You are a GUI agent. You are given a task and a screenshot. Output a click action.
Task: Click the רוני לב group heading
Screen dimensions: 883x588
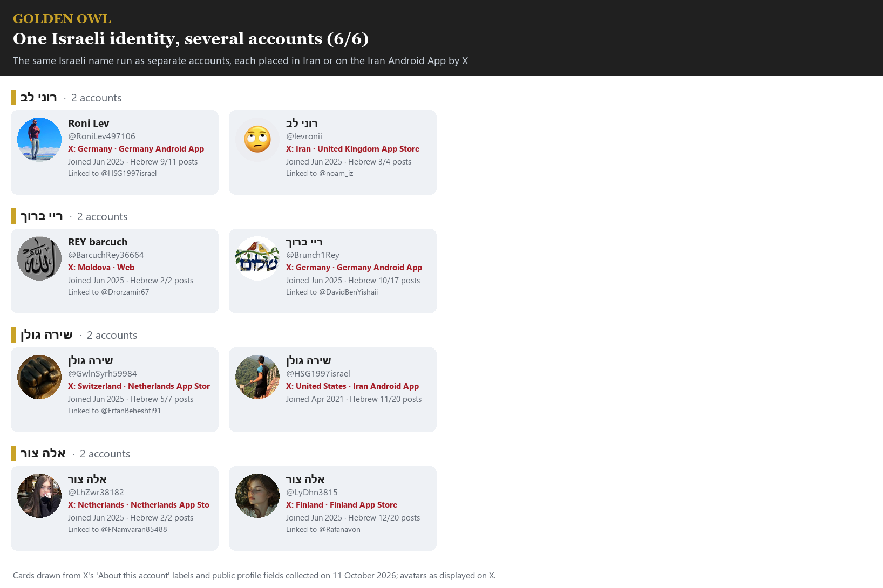(x=38, y=98)
